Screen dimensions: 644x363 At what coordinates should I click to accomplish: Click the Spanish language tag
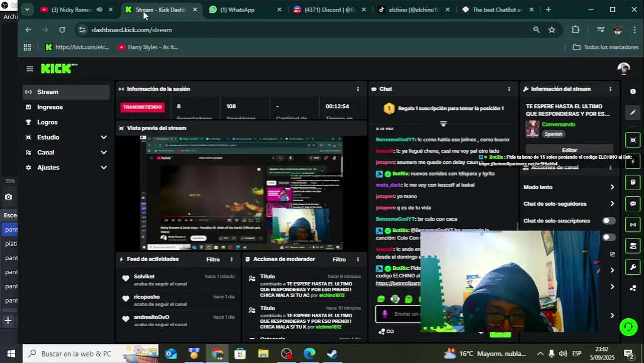coord(553,134)
